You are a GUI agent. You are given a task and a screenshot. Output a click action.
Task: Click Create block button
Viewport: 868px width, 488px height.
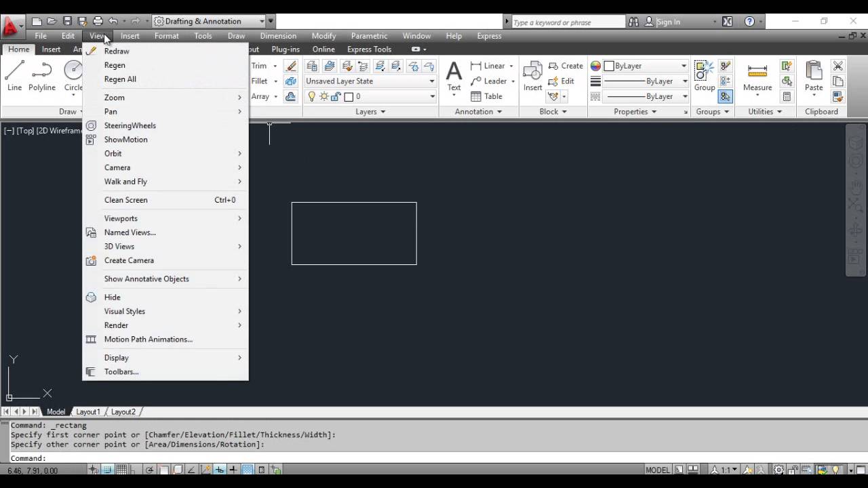(566, 66)
